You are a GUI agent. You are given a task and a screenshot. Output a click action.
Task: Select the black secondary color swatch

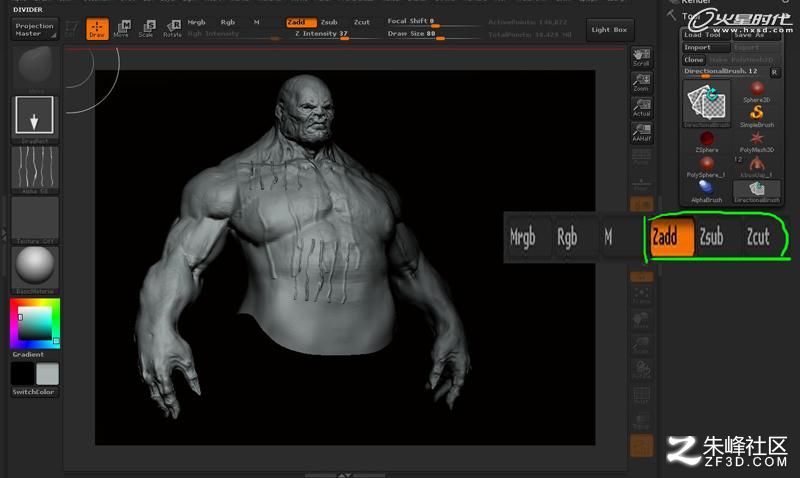click(x=22, y=374)
